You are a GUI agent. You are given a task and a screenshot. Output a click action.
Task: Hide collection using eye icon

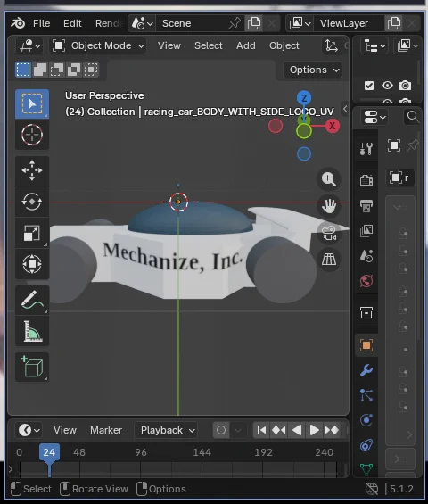387,86
